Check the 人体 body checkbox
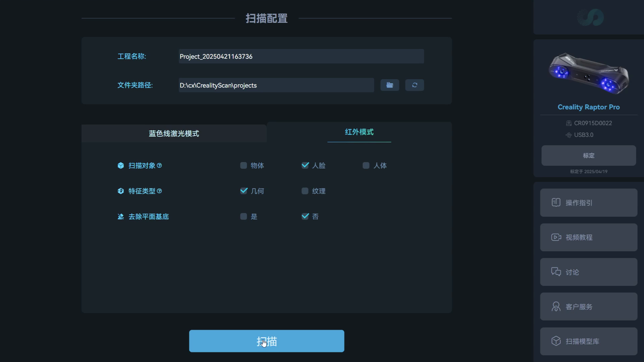This screenshot has width=644, height=362. click(366, 165)
